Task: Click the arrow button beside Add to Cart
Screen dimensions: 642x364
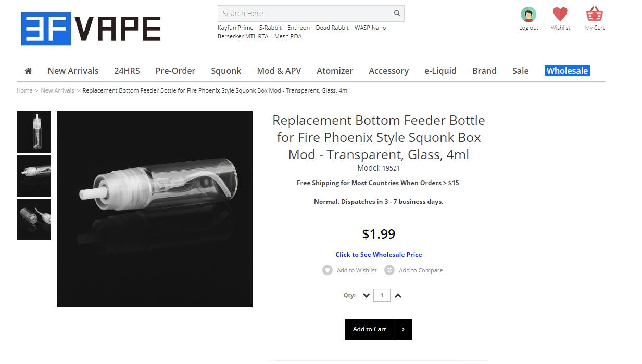Action: coord(403,329)
